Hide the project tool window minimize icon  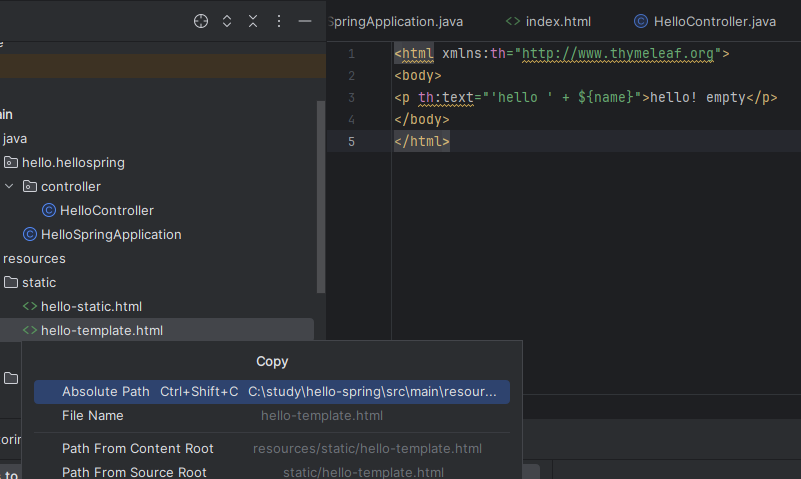(x=305, y=21)
